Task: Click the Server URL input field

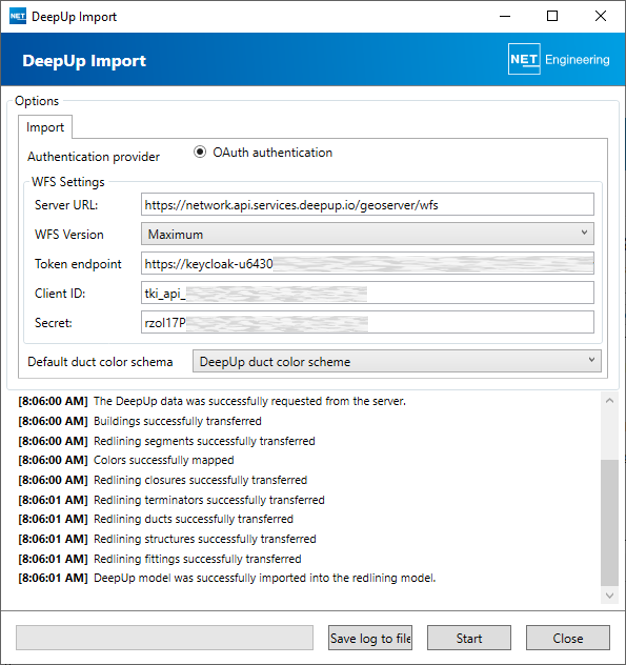Action: pyautogui.click(x=367, y=205)
